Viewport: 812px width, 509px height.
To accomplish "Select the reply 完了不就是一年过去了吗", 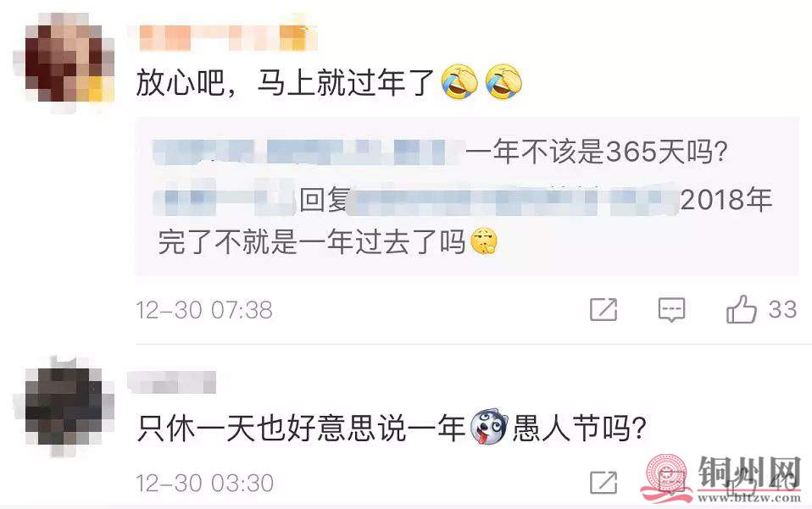I will tap(312, 241).
